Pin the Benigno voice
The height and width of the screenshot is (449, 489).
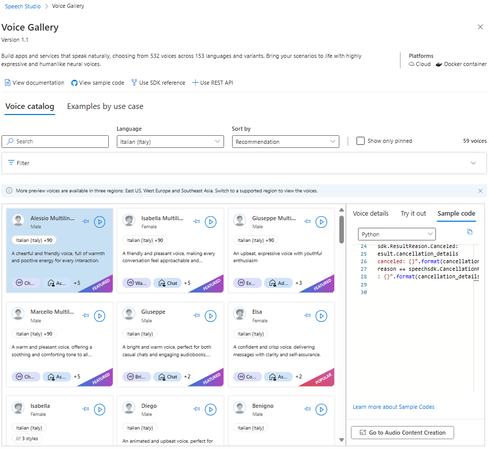click(307, 409)
